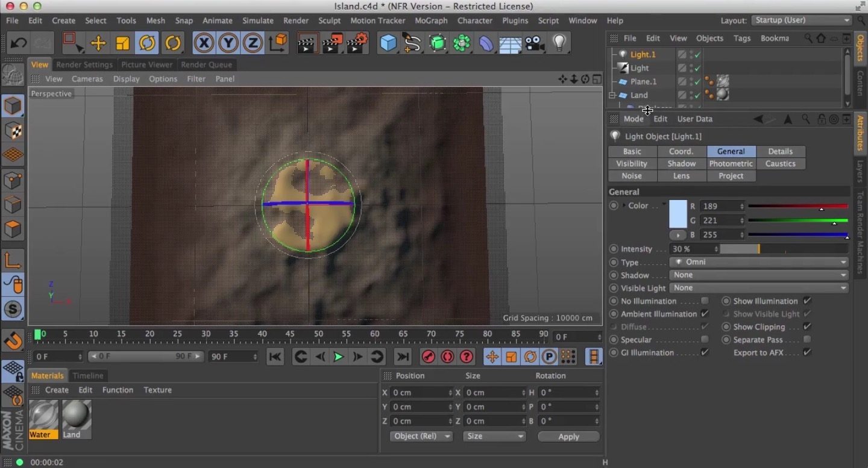Click the Intensity value stepper arrows
The image size is (868, 468).
click(716, 249)
